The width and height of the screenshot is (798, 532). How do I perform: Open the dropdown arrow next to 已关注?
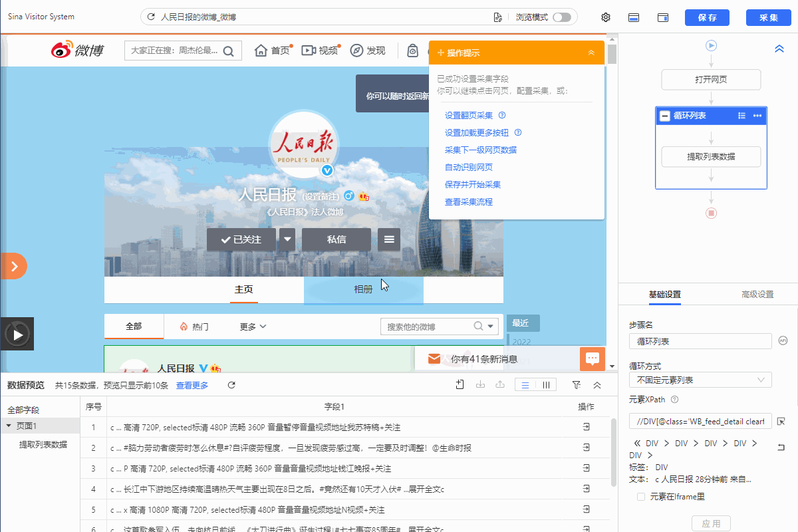click(287, 239)
